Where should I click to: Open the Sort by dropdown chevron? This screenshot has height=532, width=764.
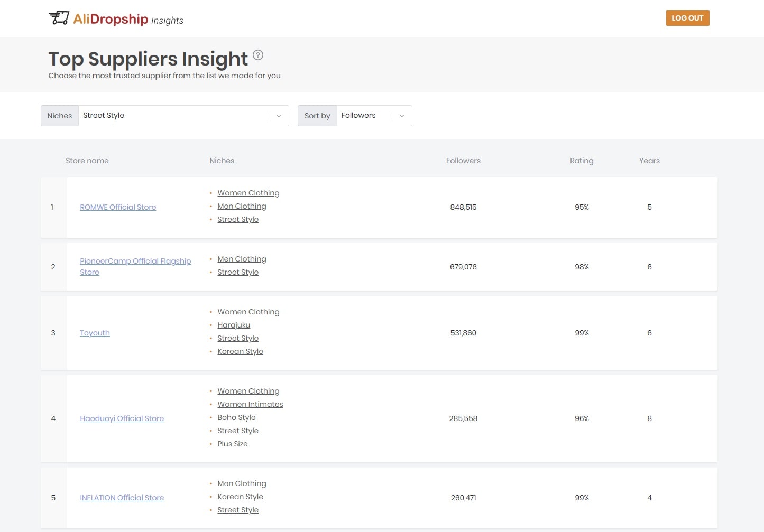click(x=402, y=116)
